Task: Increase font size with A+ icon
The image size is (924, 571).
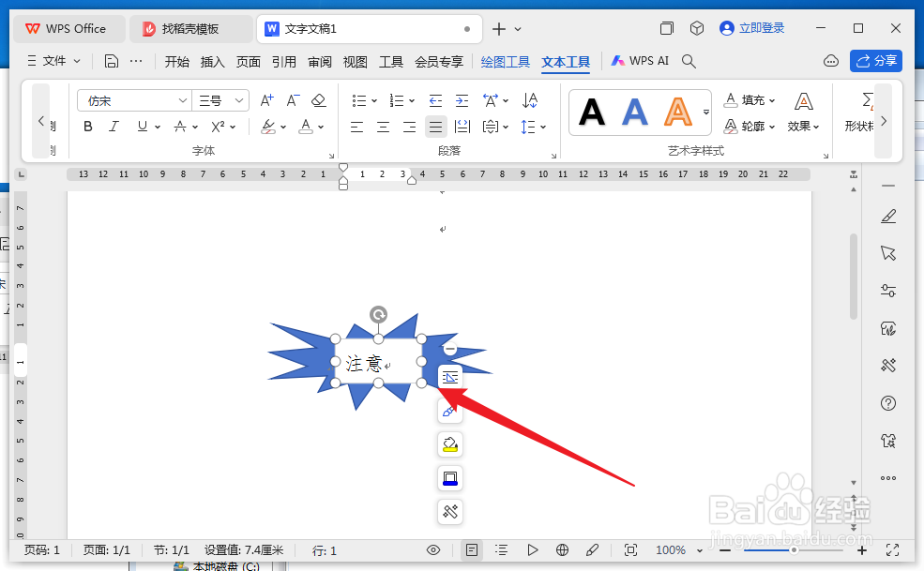Action: [x=267, y=100]
